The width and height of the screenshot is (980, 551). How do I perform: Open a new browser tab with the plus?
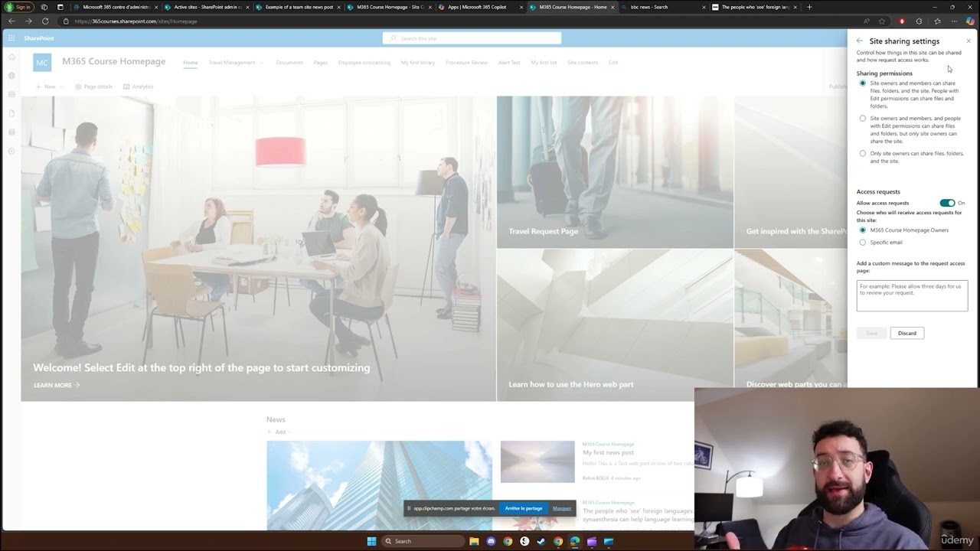tap(809, 7)
